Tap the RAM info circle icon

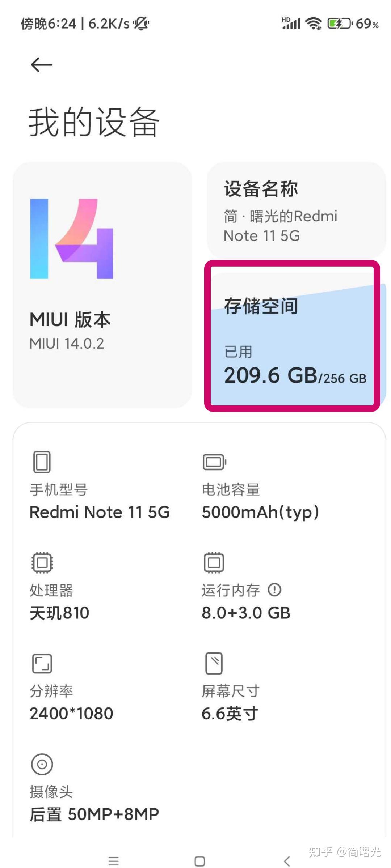click(x=274, y=590)
